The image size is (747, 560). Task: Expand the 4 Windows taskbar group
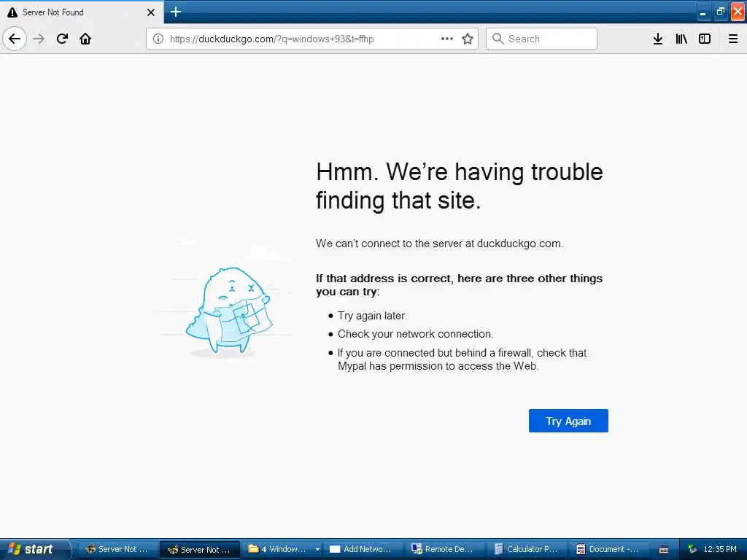pyautogui.click(x=283, y=549)
